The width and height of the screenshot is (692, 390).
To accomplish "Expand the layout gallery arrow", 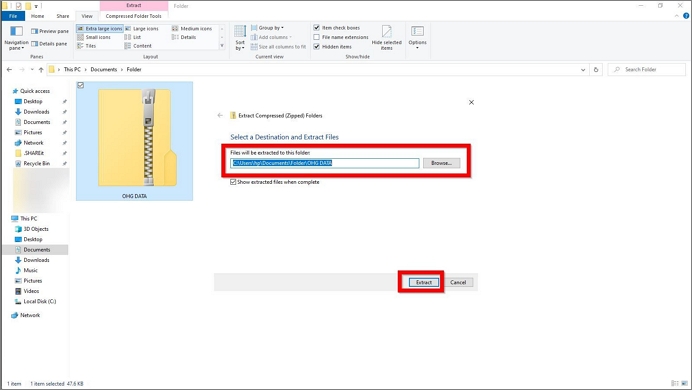I will click(222, 46).
